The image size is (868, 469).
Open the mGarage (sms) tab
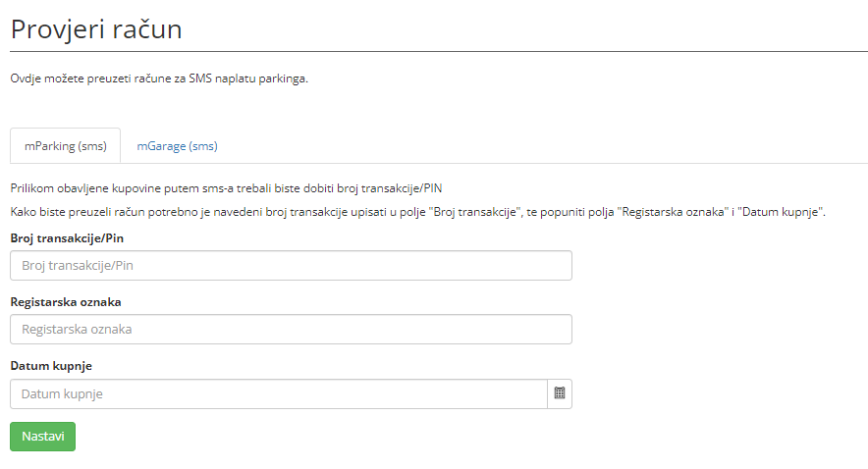coord(177,146)
